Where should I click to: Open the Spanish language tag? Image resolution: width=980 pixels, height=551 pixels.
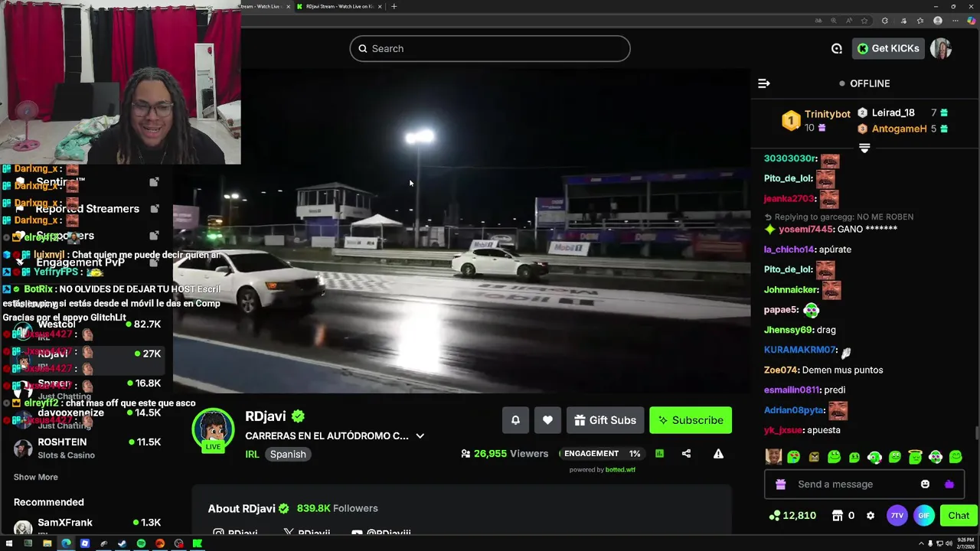[288, 454]
